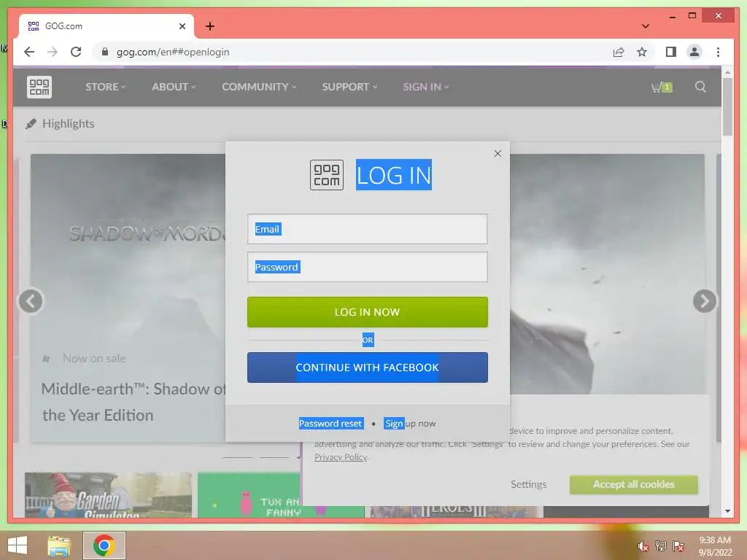Click the scrollbar down arrow
747x560 pixels.
pos(727,511)
